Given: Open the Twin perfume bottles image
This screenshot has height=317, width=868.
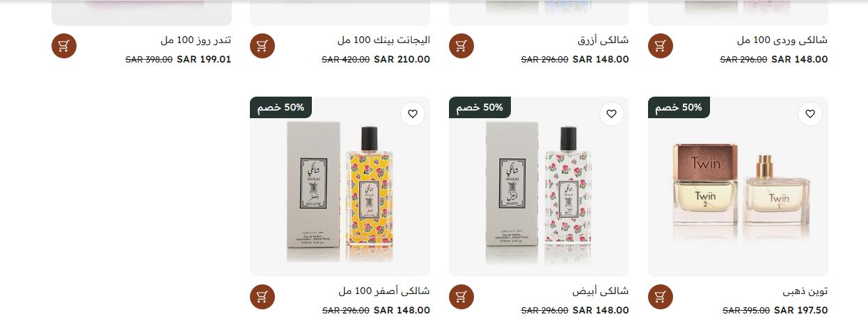Looking at the screenshot, I should click(738, 186).
